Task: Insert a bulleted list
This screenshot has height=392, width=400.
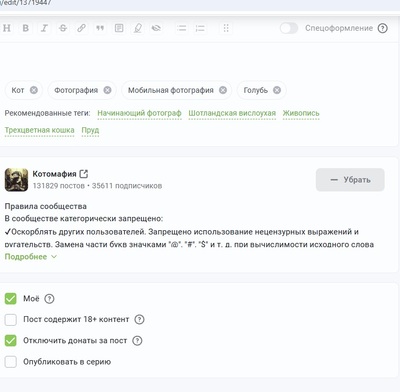Action: (182, 28)
